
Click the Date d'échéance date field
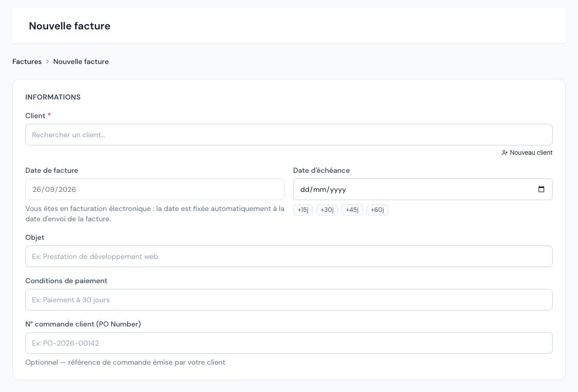coord(423,189)
